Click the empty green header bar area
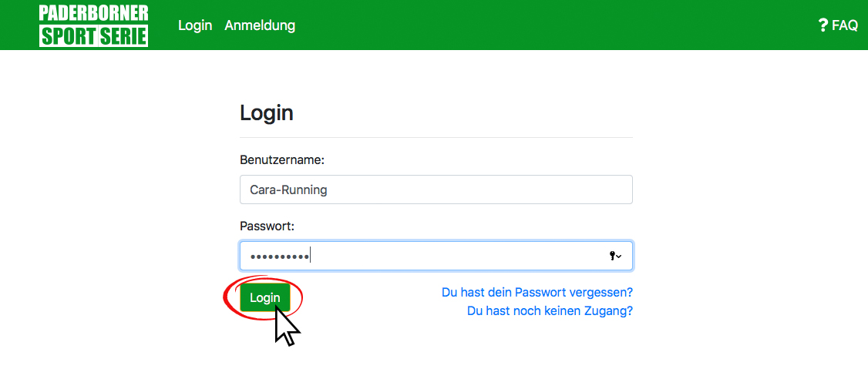The image size is (868, 369). (553, 25)
